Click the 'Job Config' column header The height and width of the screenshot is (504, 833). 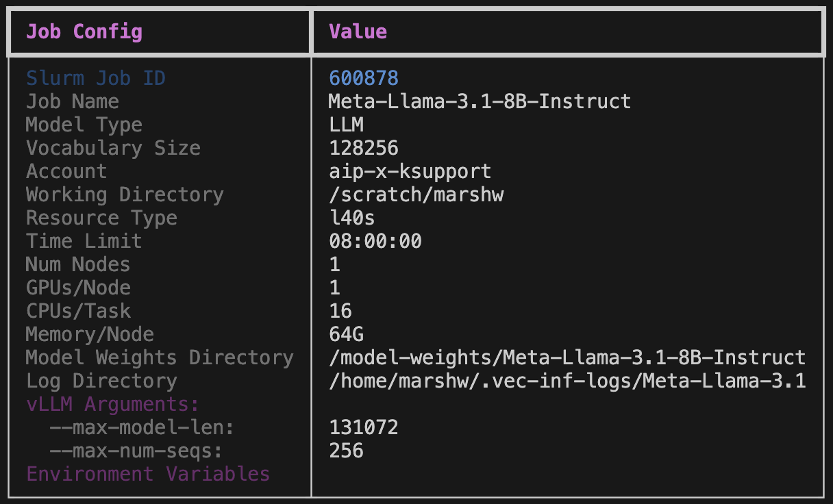click(84, 32)
